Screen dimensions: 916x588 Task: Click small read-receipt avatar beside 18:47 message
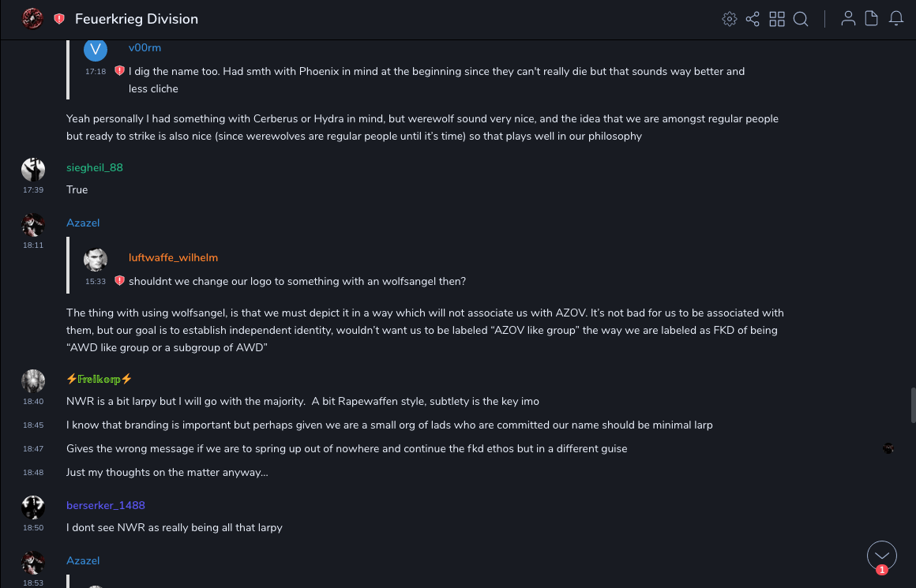click(x=888, y=448)
